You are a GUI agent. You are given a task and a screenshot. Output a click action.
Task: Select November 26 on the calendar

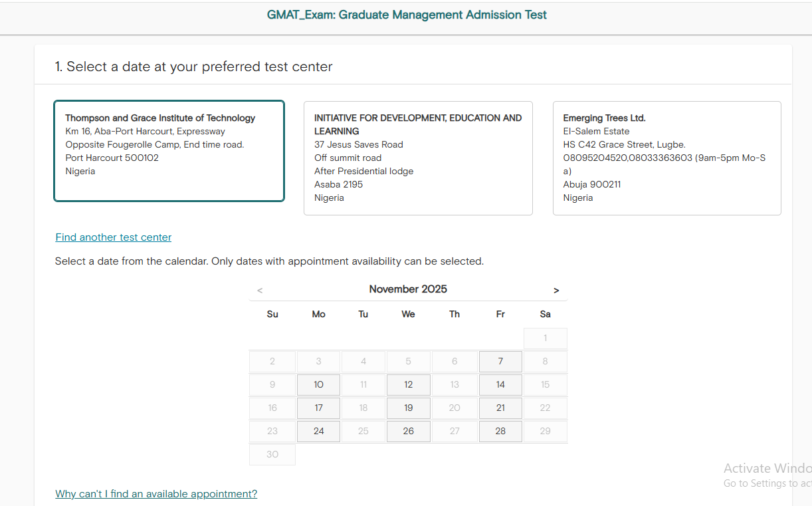tap(408, 431)
